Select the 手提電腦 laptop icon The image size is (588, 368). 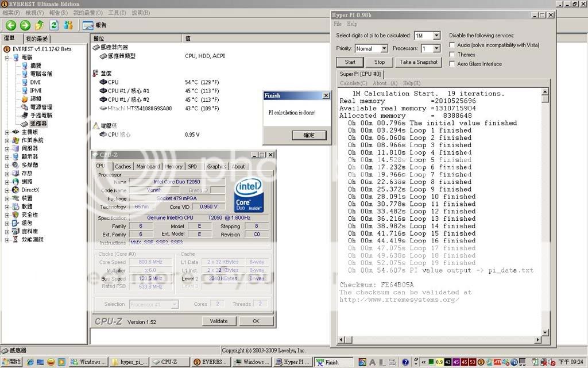coord(24,115)
